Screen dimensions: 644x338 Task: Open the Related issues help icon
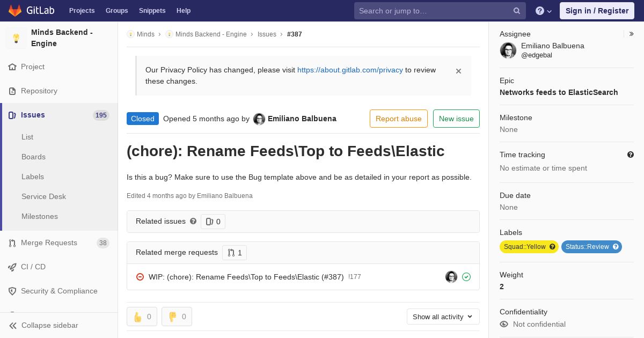tap(193, 221)
